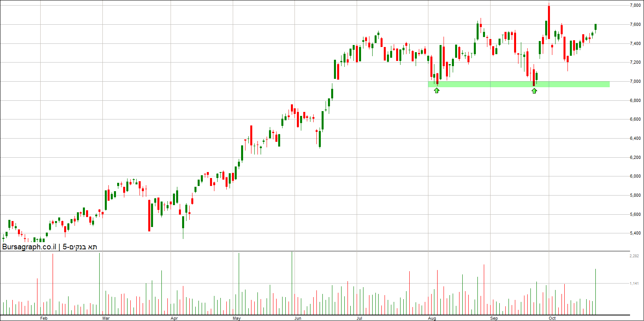Select the Feb month label
The height and width of the screenshot is (321, 644).
click(44, 318)
